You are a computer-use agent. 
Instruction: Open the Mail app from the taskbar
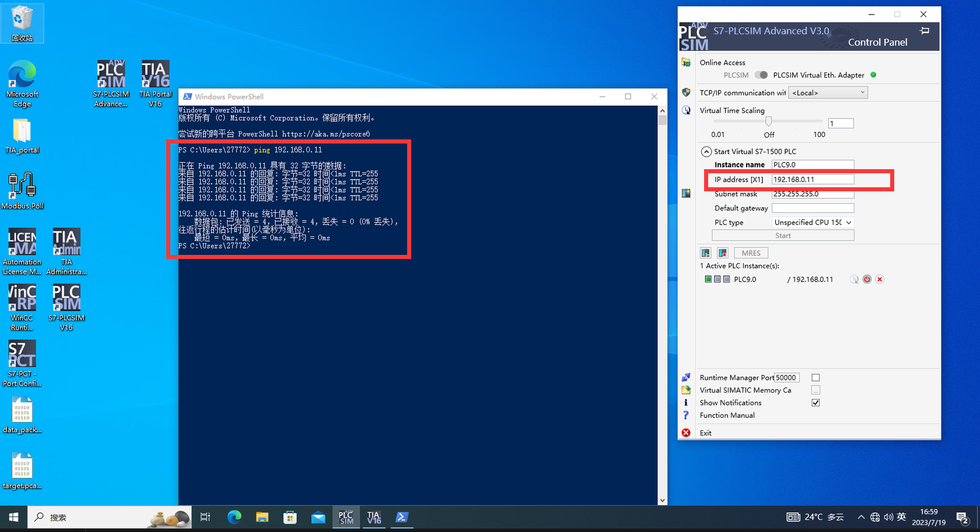(x=318, y=517)
